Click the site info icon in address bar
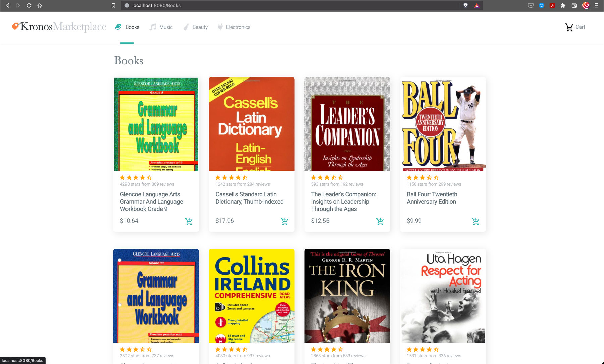 127,5
